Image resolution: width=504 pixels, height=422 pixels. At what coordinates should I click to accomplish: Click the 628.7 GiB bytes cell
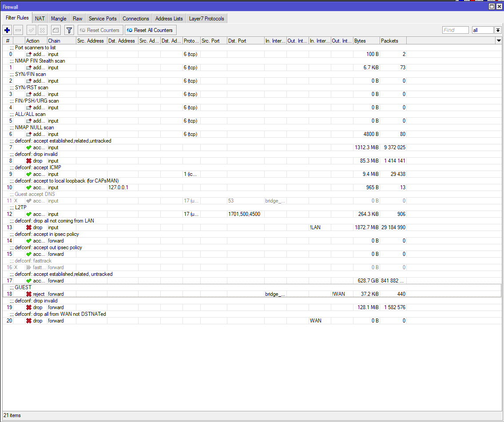click(366, 281)
